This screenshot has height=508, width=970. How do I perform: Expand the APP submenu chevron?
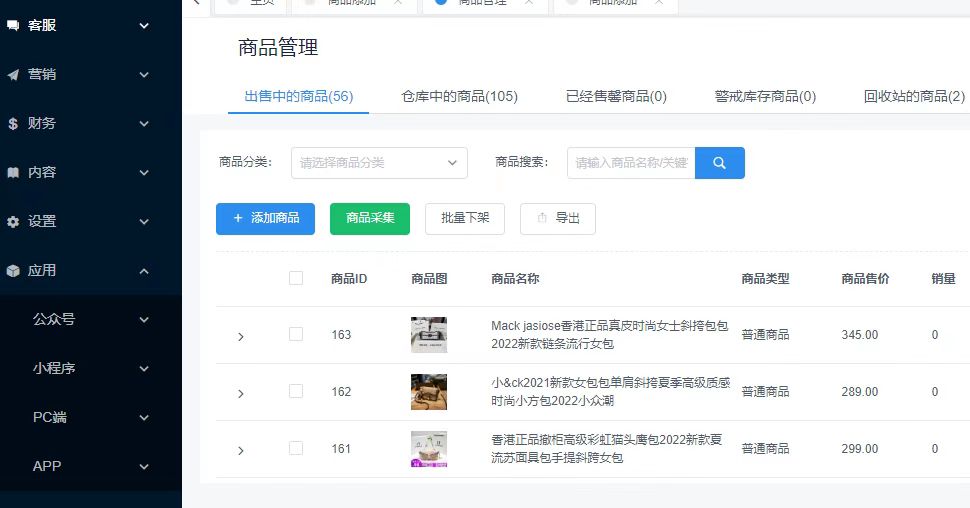(x=144, y=467)
